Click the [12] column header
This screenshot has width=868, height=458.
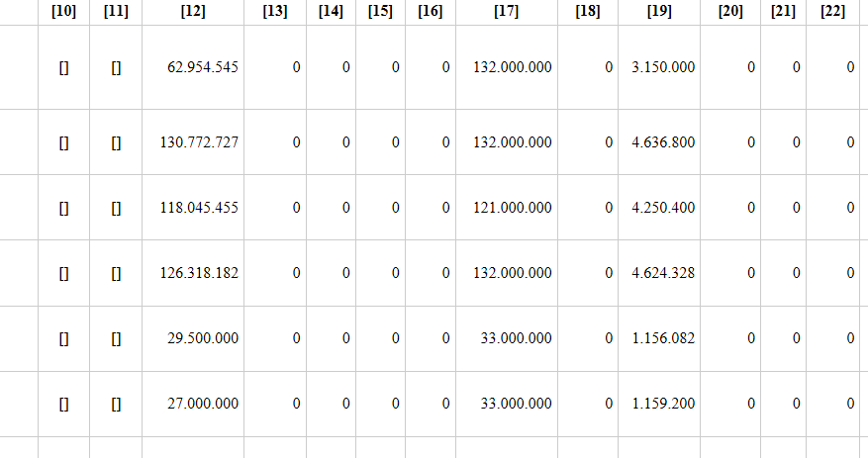193,11
